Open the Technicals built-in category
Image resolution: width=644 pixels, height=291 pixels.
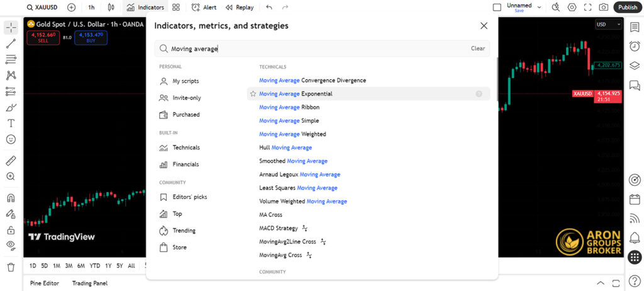coord(186,147)
